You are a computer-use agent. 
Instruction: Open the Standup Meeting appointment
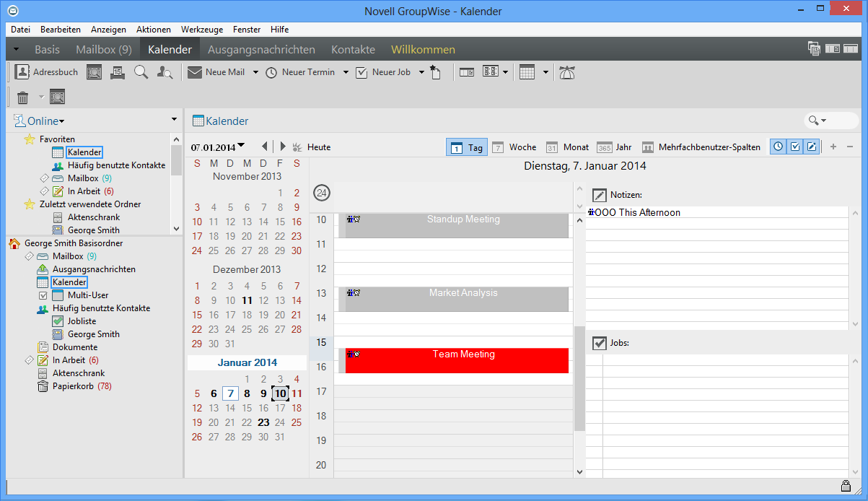coord(457,225)
